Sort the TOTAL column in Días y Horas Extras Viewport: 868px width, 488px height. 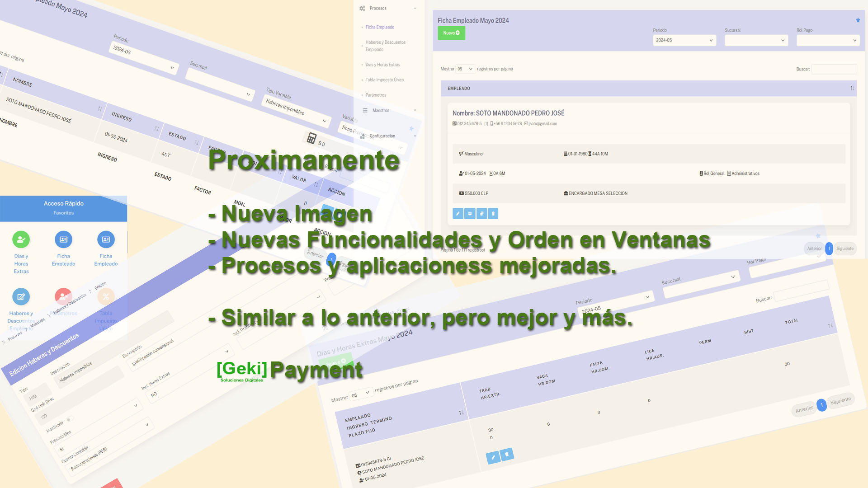(830, 326)
